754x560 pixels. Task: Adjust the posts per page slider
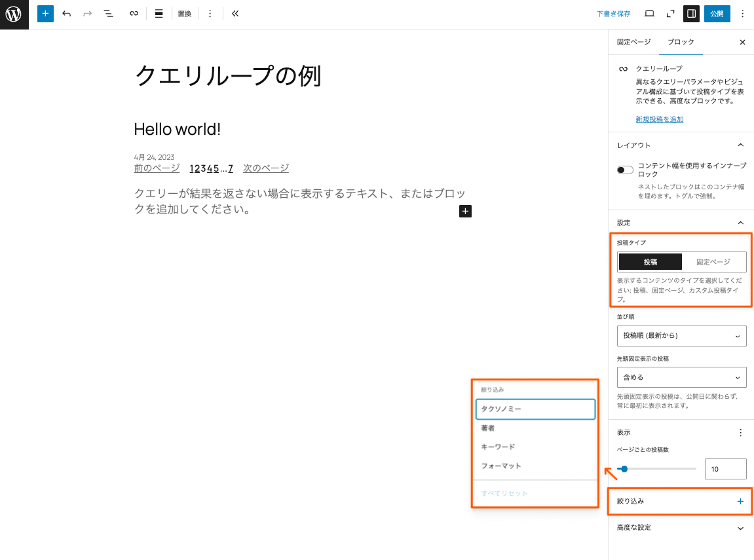pyautogui.click(x=624, y=469)
